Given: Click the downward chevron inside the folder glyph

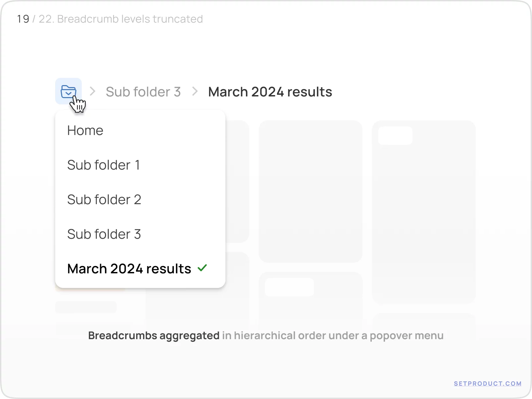Looking at the screenshot, I should [68, 93].
